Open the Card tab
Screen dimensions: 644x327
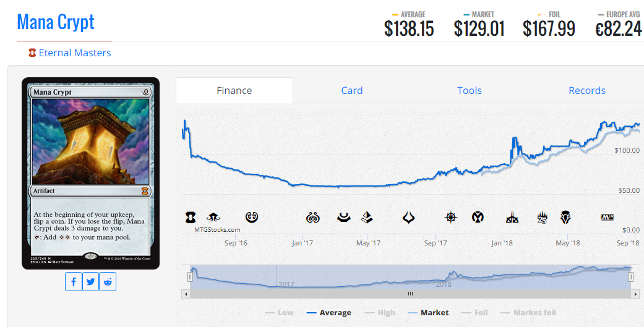[x=352, y=90]
